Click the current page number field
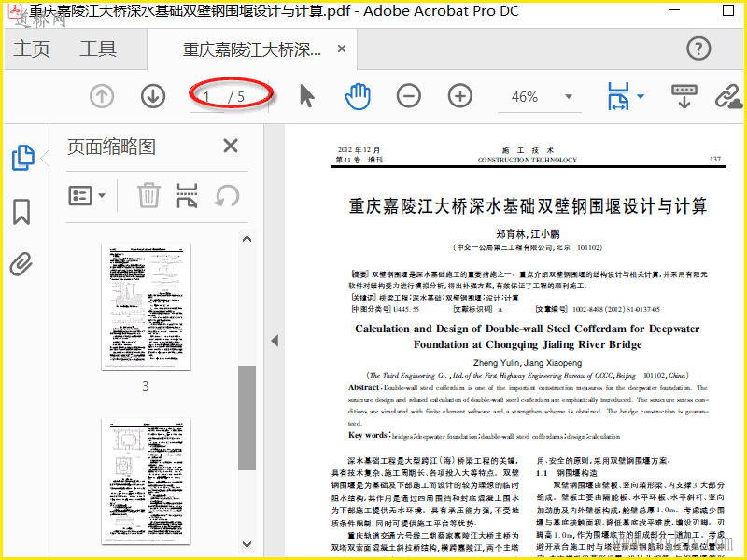 206,97
